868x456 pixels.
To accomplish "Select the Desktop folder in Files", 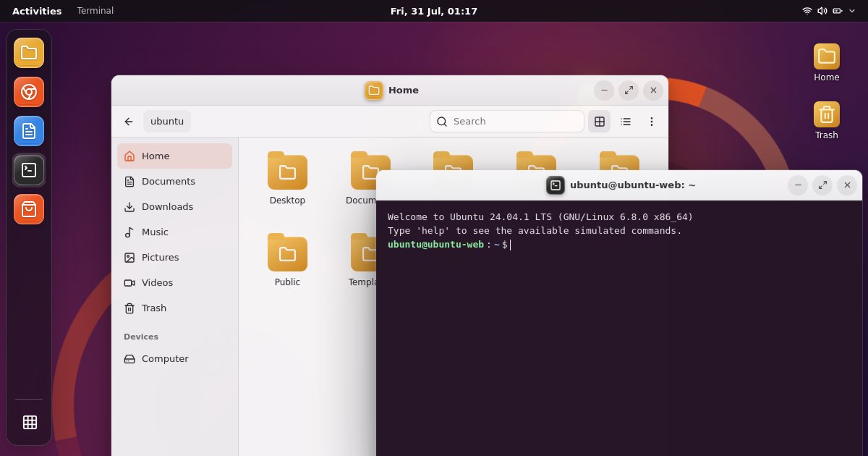I will pos(287,179).
